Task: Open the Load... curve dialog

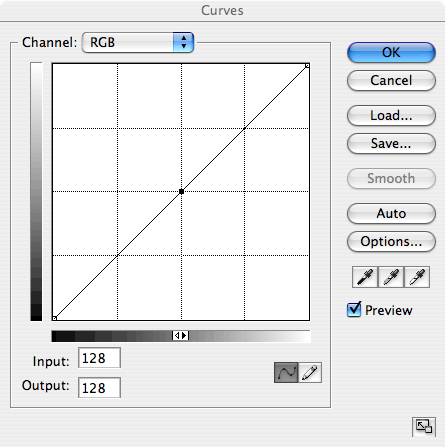Action: click(x=391, y=115)
